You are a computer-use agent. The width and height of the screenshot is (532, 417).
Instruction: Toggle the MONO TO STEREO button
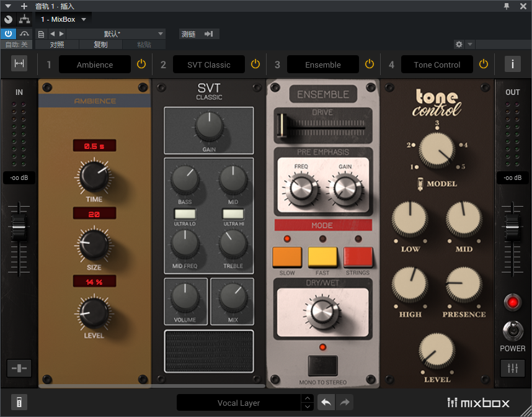point(322,365)
